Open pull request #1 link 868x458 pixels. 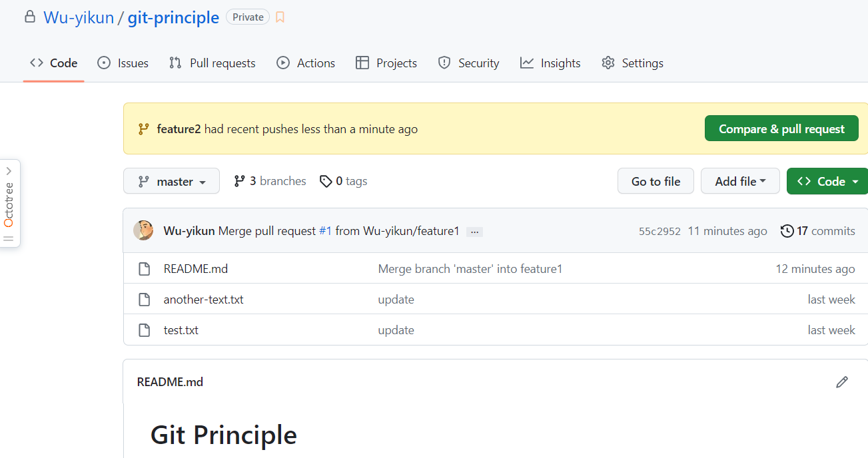(325, 231)
